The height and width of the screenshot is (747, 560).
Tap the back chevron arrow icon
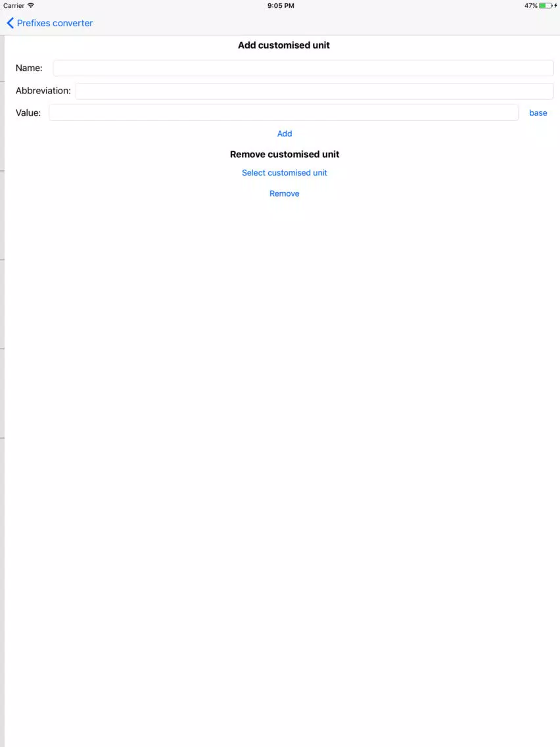(10, 23)
